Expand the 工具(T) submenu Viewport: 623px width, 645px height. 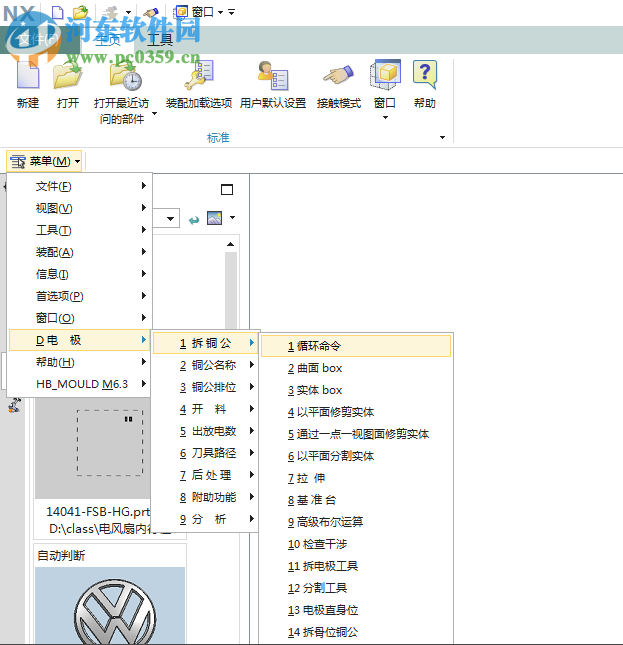(x=79, y=230)
